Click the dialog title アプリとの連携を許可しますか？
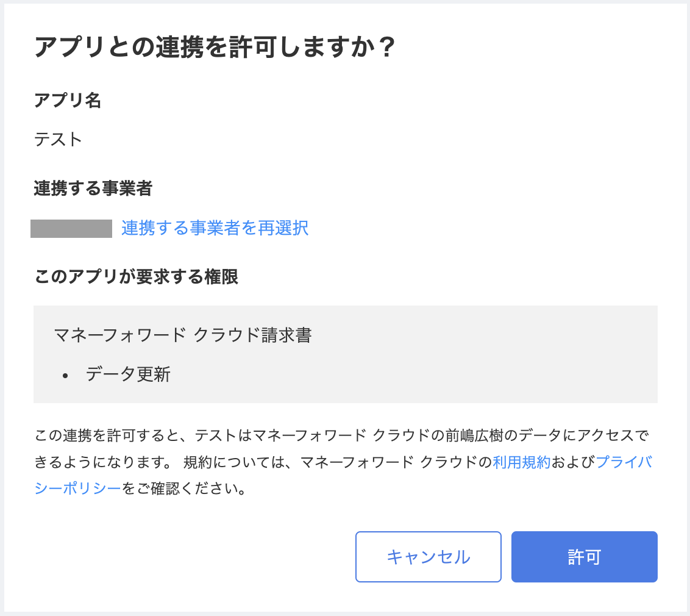Viewport: 690px width, 616px height. click(x=216, y=45)
